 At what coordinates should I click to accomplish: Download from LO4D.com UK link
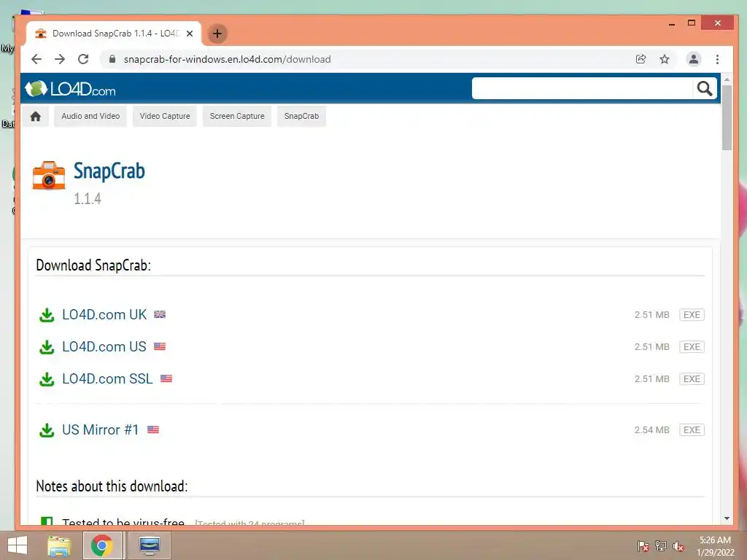[x=104, y=315]
